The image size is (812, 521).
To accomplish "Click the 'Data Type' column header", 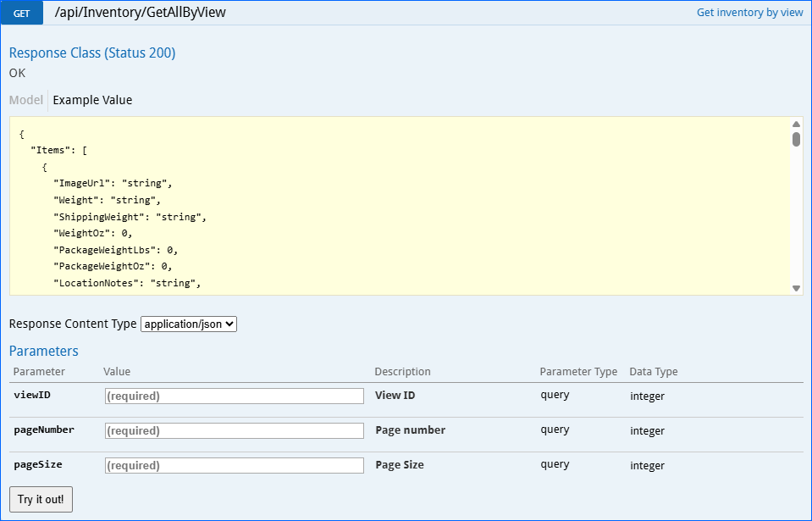I will coord(654,372).
